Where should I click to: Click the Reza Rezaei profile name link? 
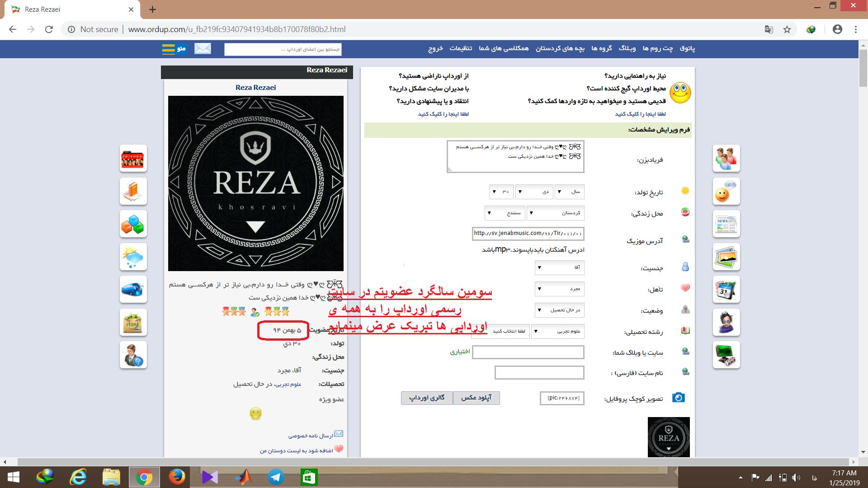pyautogui.click(x=255, y=88)
